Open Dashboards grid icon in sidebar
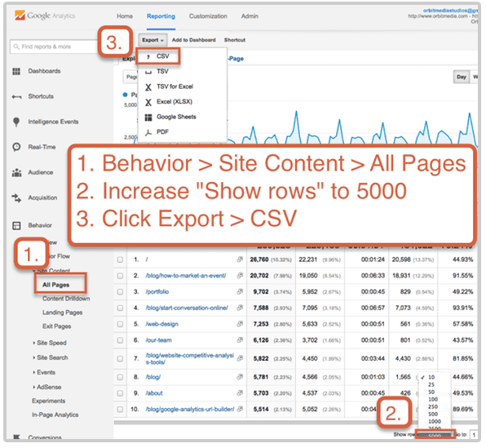This screenshot has height=448, width=486. coord(16,72)
